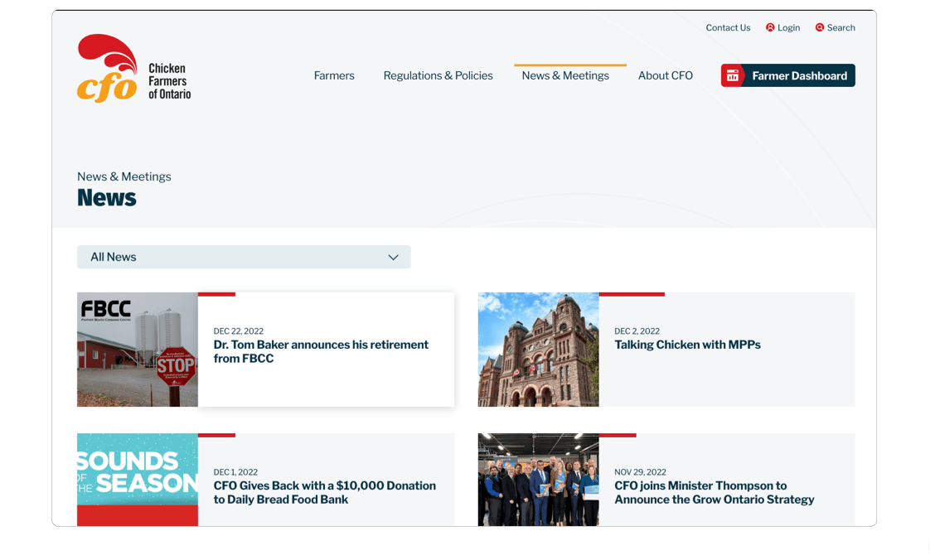
Task: Click the Sounds of the Season thumbnail
Action: [x=138, y=479]
